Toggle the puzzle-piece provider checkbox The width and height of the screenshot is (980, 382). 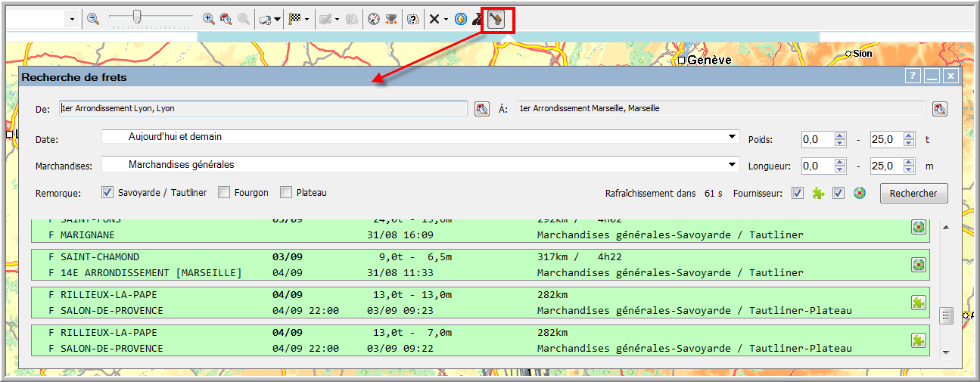(x=798, y=193)
